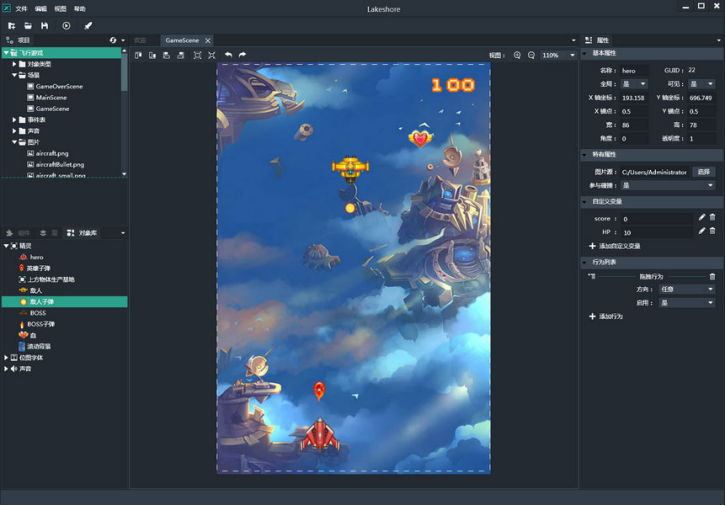726x506 pixels.
Task: Click the new project toolbar icon
Action: [x=12, y=26]
